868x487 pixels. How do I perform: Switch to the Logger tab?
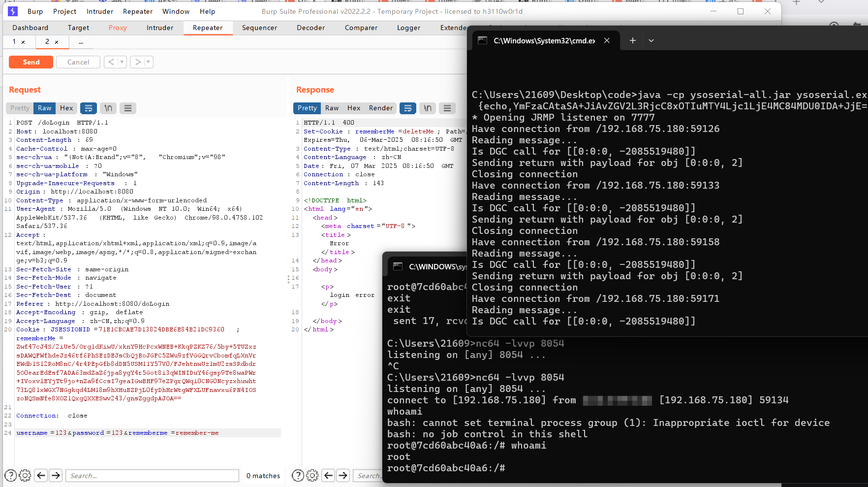408,28
